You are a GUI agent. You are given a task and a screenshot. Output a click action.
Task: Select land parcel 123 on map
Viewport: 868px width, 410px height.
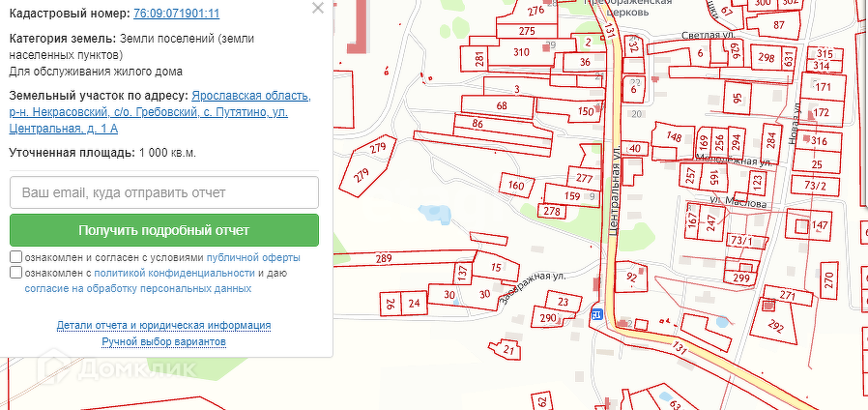click(756, 181)
